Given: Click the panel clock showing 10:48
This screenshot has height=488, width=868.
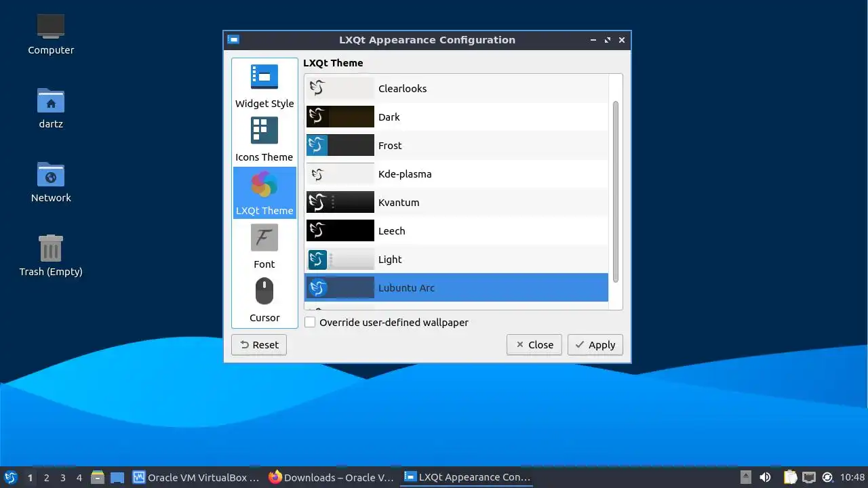Looking at the screenshot, I should 852,477.
